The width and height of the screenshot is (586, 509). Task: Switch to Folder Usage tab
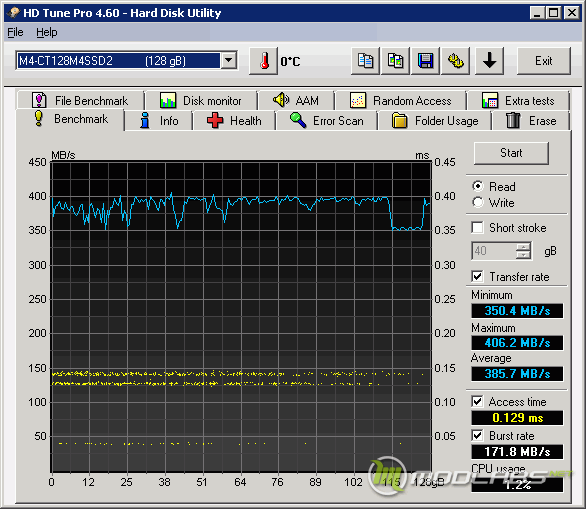click(435, 121)
